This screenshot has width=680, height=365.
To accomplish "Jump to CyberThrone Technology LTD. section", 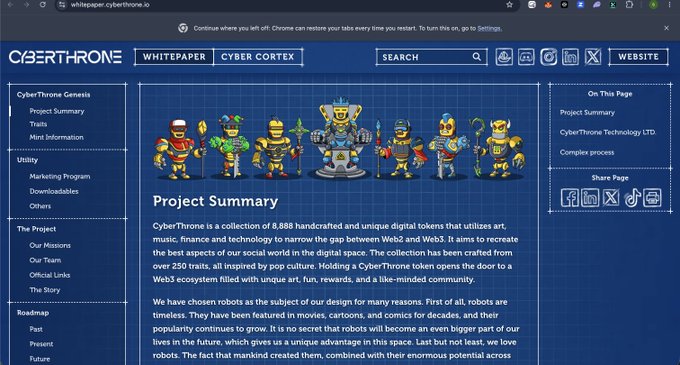I will 608,132.
